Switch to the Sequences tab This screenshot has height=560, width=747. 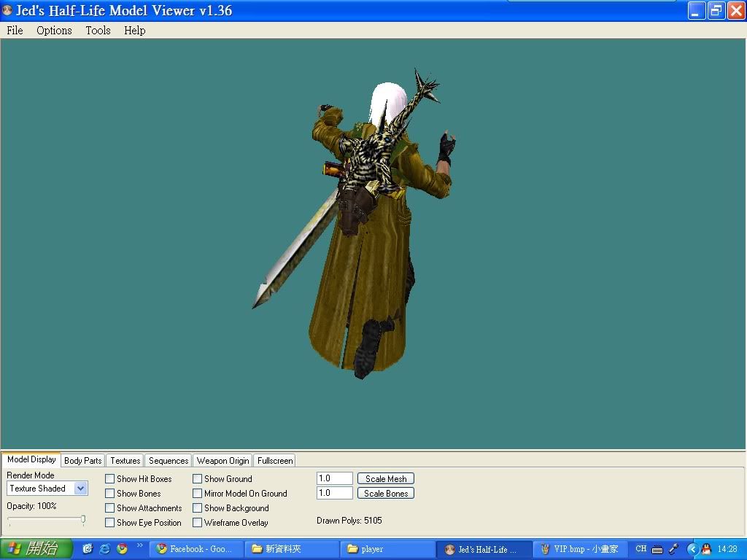pos(169,461)
